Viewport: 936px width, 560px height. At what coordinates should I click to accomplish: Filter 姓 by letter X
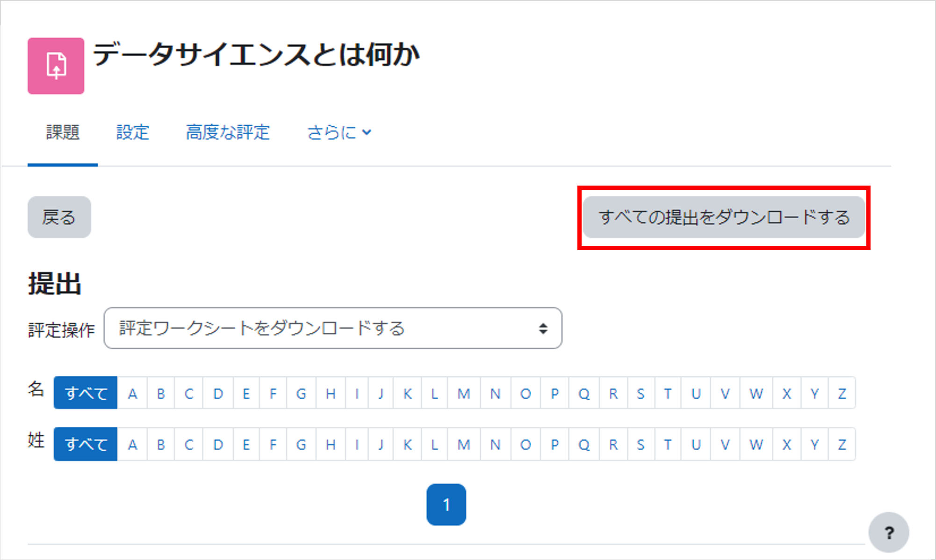(787, 444)
